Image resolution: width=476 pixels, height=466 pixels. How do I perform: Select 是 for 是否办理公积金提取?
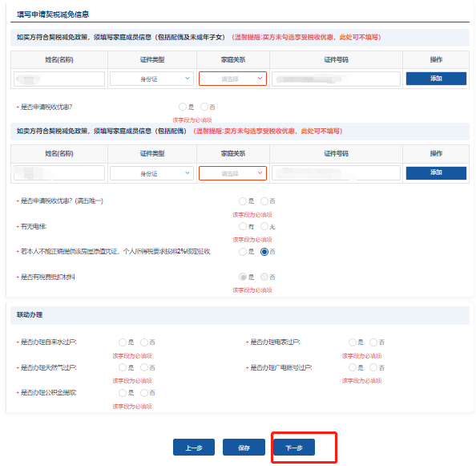(x=123, y=393)
